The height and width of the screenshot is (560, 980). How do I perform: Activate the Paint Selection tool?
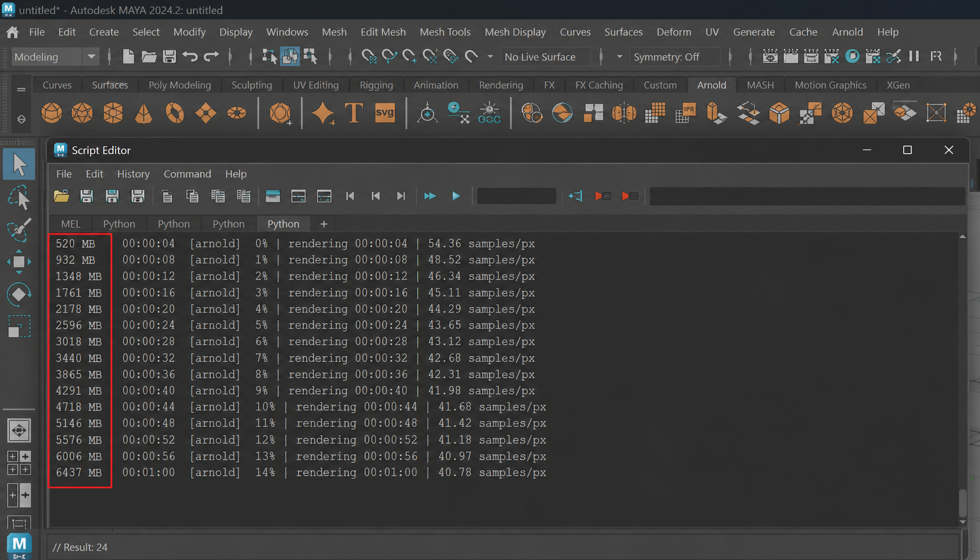click(19, 230)
